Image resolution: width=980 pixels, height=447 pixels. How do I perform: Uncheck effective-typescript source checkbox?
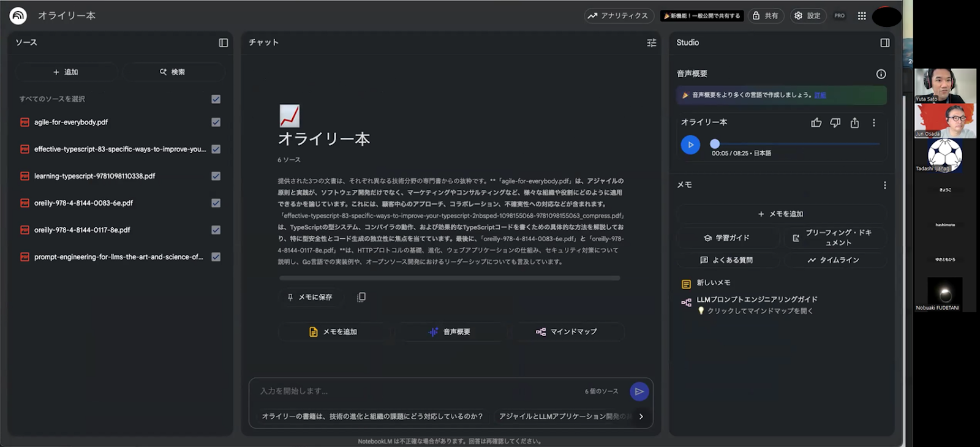click(x=216, y=149)
